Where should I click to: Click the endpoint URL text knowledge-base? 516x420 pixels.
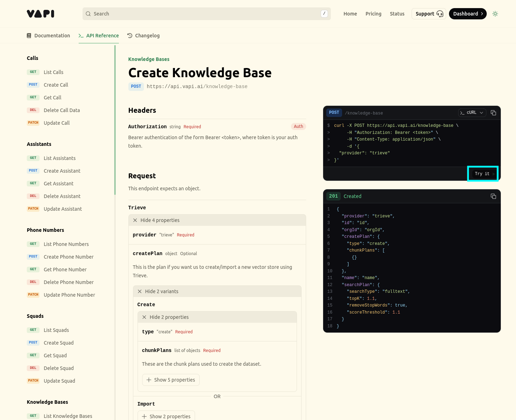click(x=227, y=86)
